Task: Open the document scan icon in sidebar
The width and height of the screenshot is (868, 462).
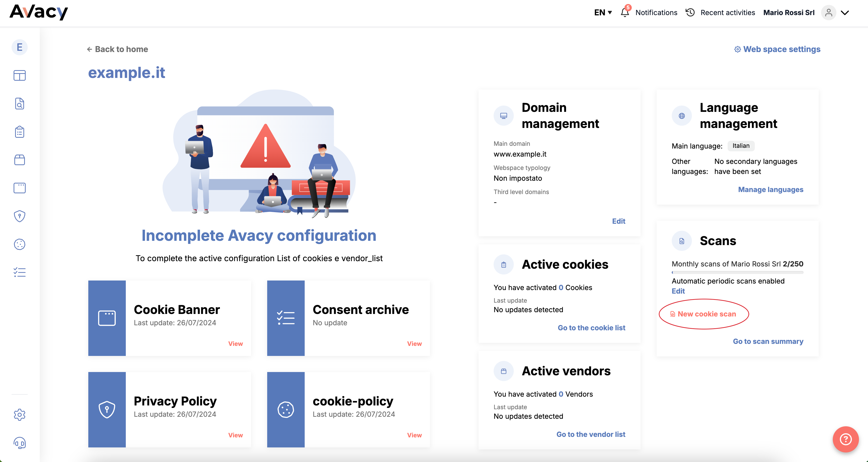Action: [20, 104]
